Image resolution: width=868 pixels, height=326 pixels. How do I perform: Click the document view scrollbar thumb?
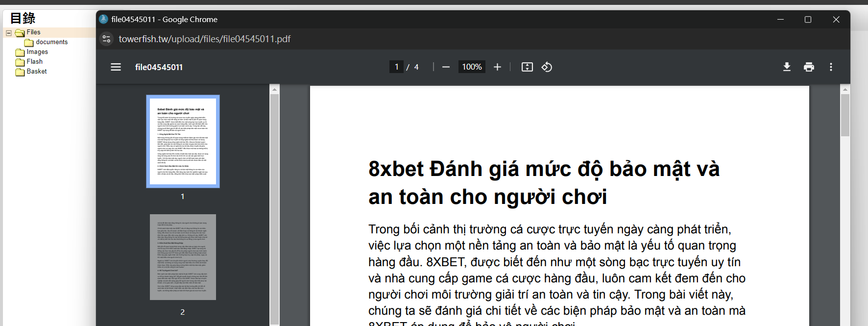point(845,115)
